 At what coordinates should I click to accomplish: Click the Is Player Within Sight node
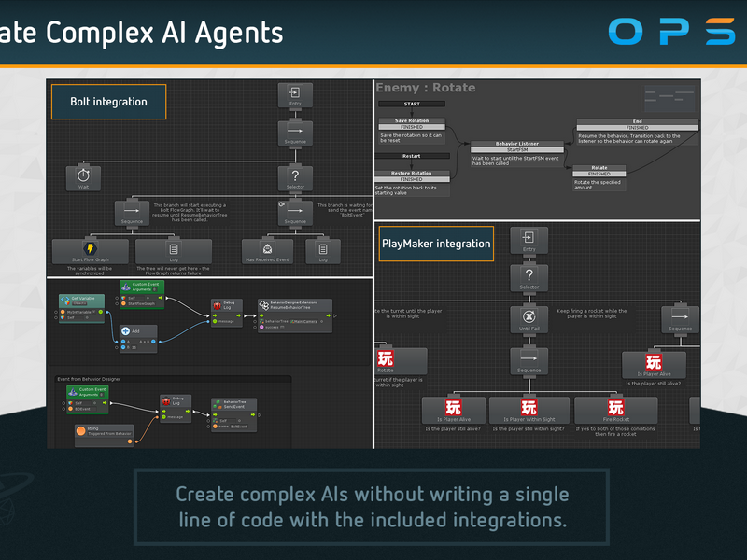(x=529, y=410)
